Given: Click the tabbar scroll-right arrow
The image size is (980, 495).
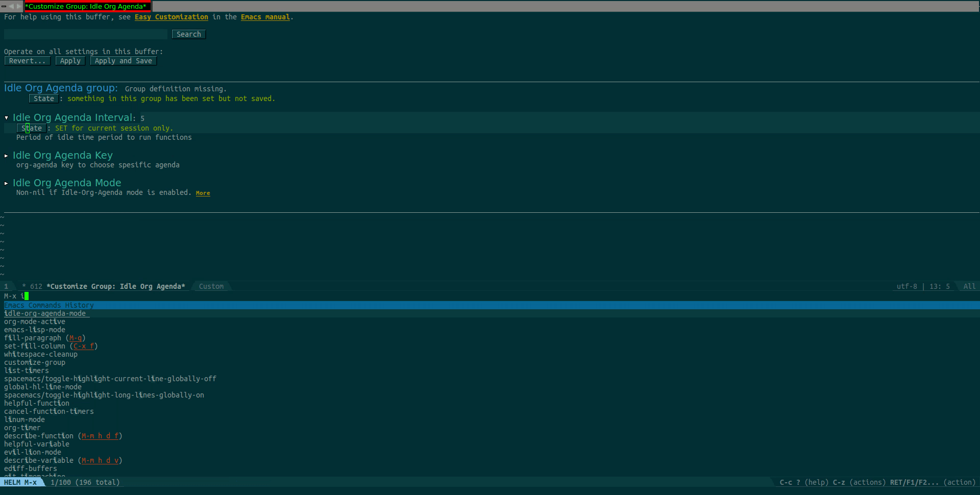Looking at the screenshot, I should (x=19, y=6).
